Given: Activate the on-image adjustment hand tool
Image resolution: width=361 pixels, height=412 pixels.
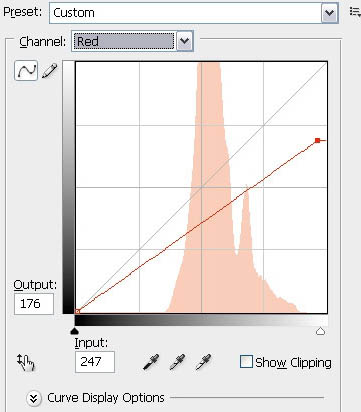Looking at the screenshot, I should pyautogui.click(x=26, y=362).
